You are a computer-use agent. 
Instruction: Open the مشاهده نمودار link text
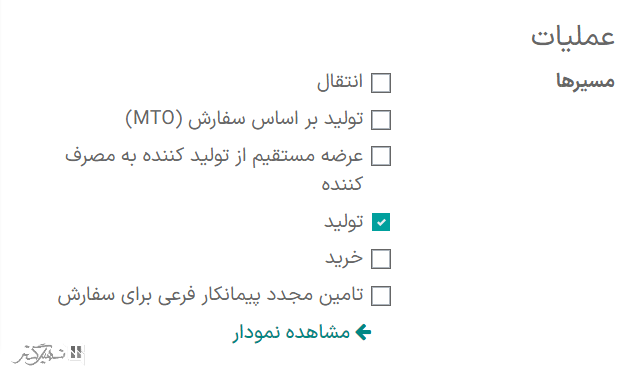pos(291,332)
